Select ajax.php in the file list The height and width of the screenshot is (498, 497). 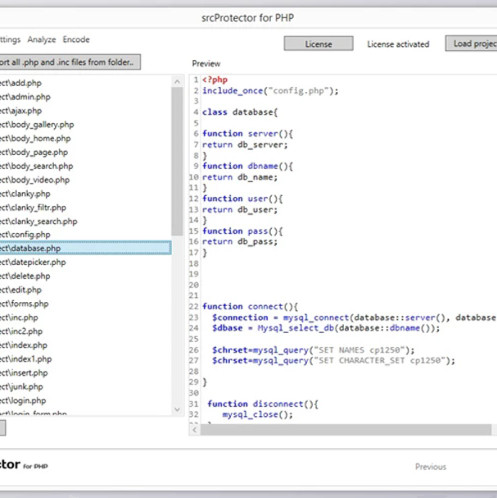pyautogui.click(x=86, y=111)
